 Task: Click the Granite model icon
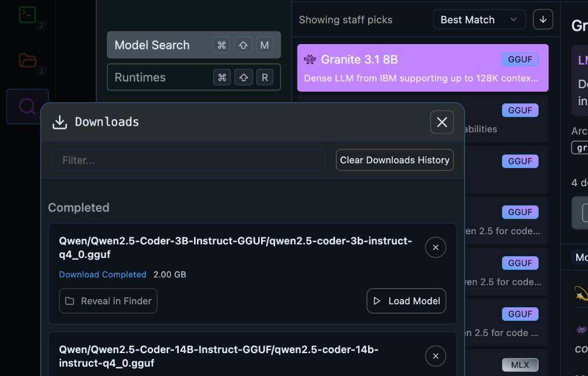coord(310,59)
